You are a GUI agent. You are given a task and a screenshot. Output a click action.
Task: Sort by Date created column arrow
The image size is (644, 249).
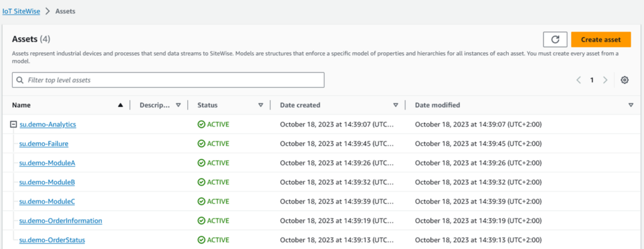click(x=396, y=105)
